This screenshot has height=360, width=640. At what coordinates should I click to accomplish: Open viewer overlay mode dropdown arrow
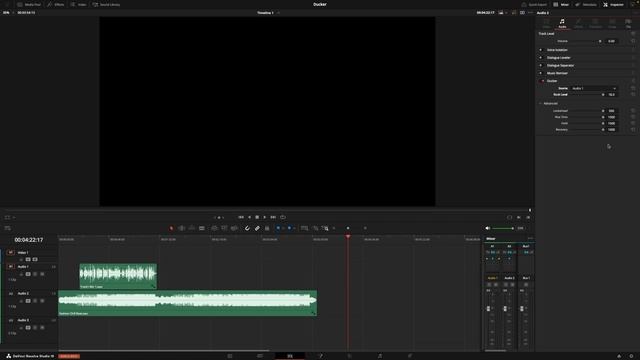point(14,218)
